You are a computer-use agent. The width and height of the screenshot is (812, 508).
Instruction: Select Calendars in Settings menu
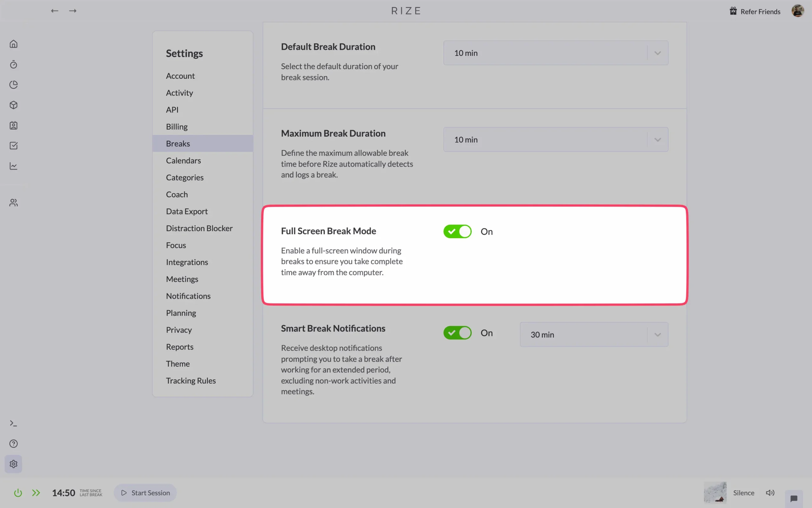pyautogui.click(x=203, y=161)
